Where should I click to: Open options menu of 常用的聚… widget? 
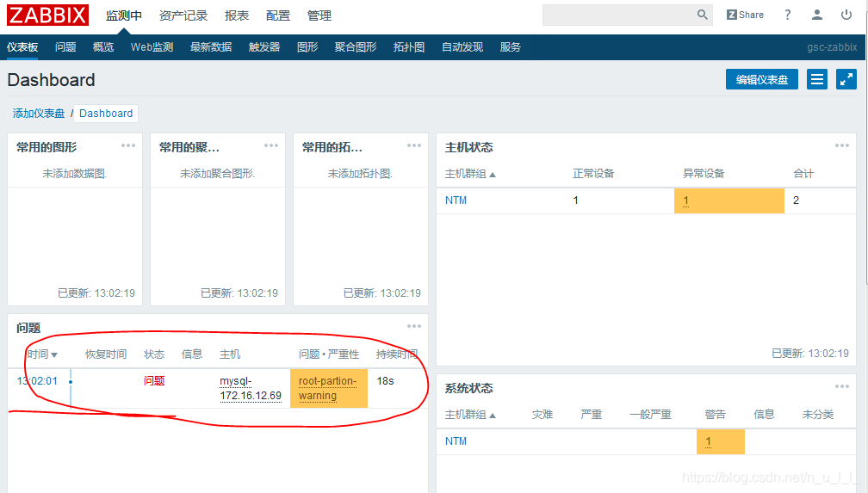click(x=270, y=145)
